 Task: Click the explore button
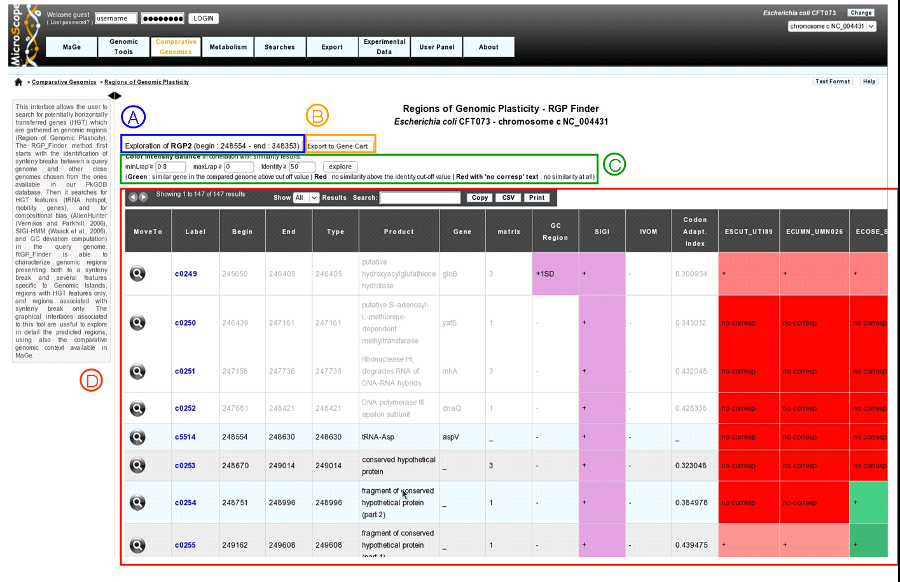coord(340,166)
